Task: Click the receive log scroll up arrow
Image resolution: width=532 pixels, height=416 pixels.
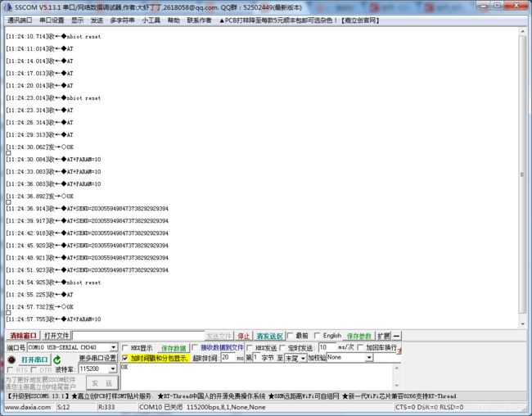Action: (522, 31)
